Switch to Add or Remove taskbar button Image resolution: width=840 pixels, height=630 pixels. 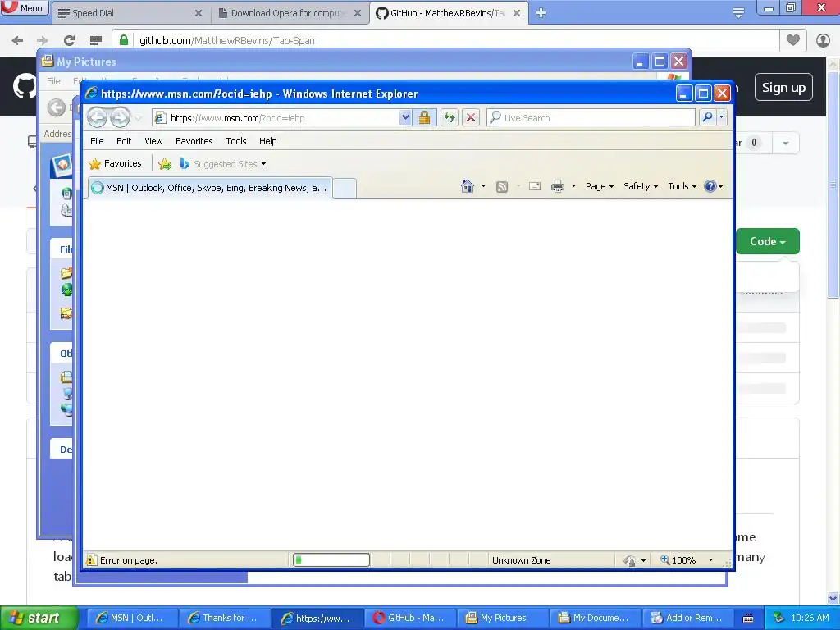[689, 618]
